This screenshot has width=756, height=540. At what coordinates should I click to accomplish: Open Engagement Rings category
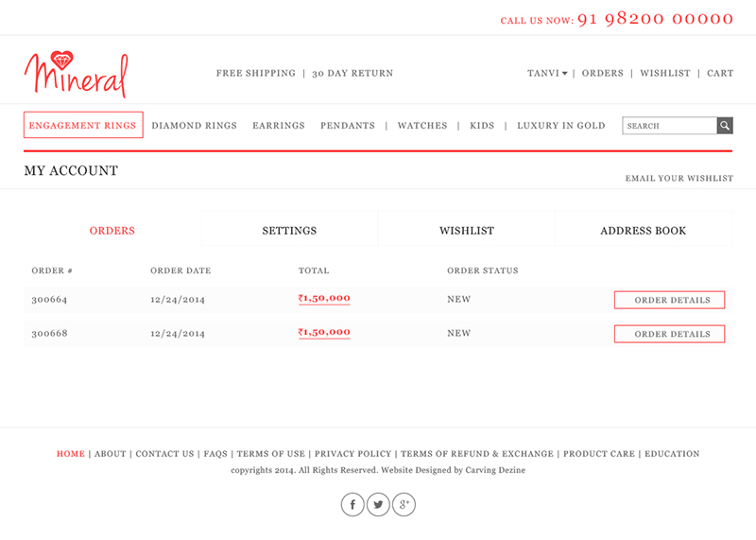point(83,126)
